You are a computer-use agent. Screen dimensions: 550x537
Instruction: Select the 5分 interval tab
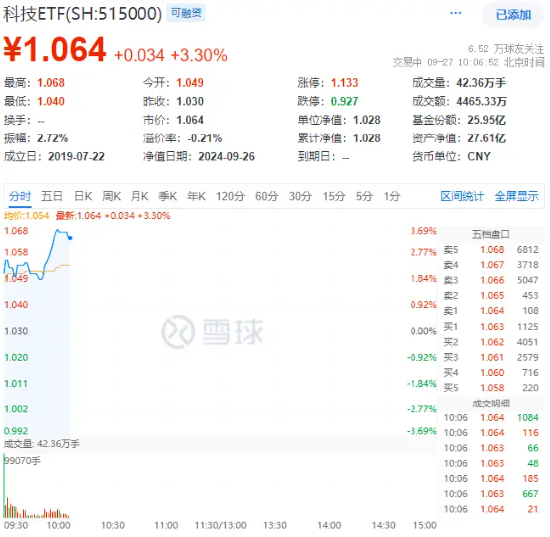(x=364, y=196)
